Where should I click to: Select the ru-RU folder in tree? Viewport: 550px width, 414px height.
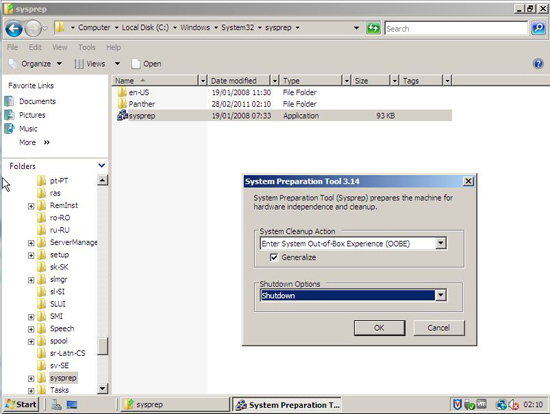tap(60, 230)
